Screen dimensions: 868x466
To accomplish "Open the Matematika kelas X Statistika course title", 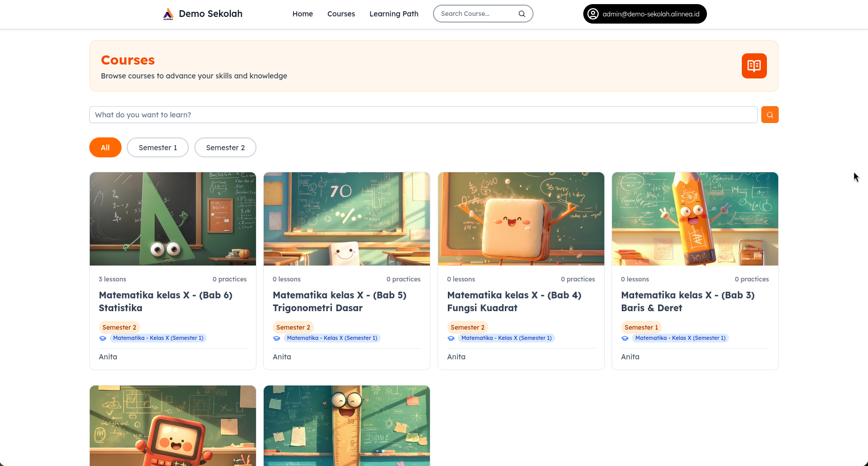I will click(165, 301).
